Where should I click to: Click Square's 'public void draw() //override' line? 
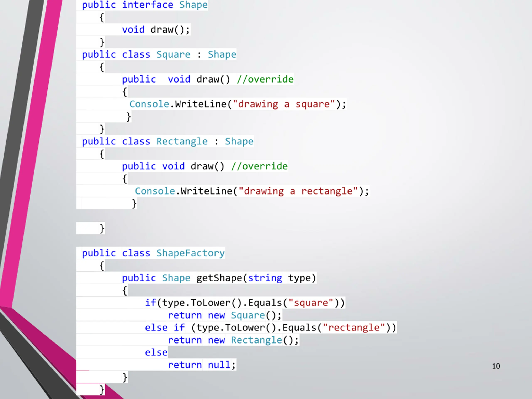pos(208,79)
